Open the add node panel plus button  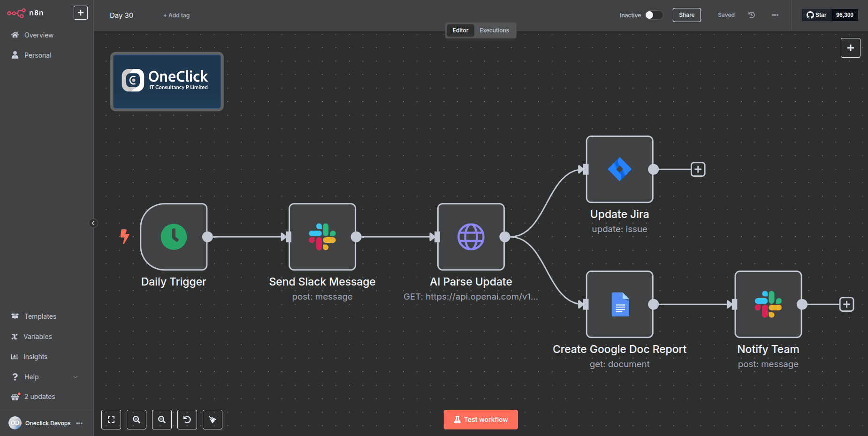850,48
